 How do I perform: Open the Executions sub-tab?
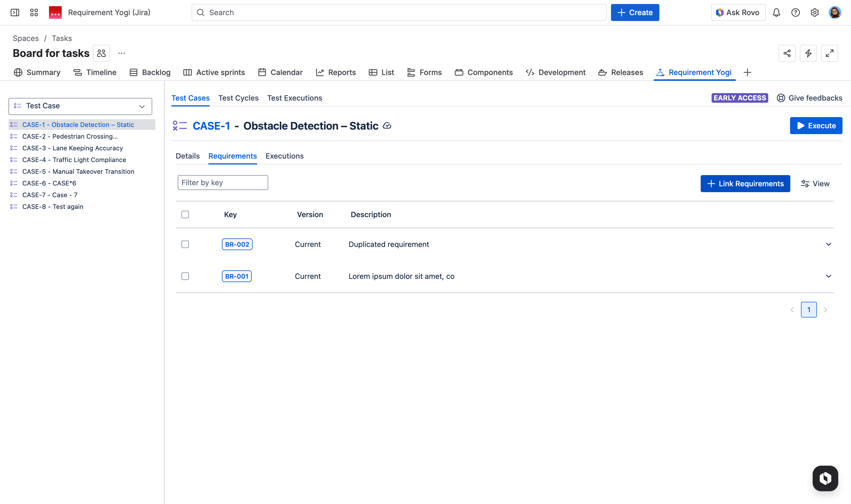pos(284,156)
